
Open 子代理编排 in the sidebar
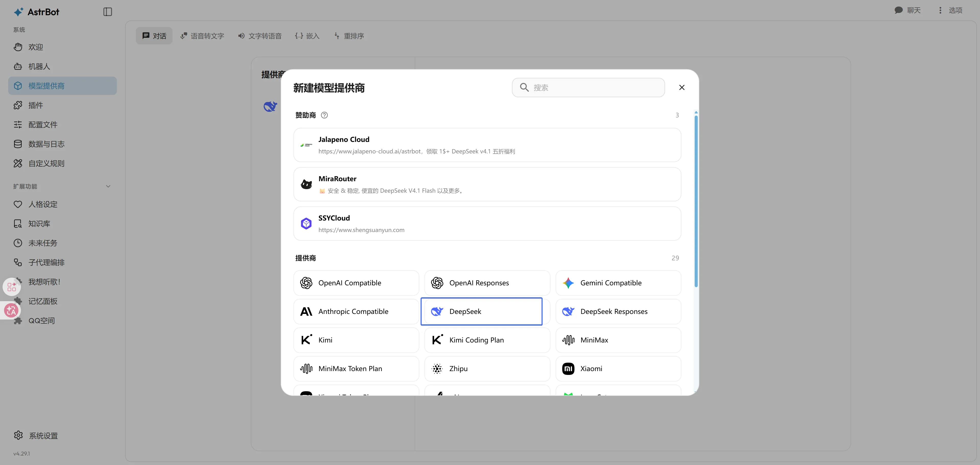[62, 262]
